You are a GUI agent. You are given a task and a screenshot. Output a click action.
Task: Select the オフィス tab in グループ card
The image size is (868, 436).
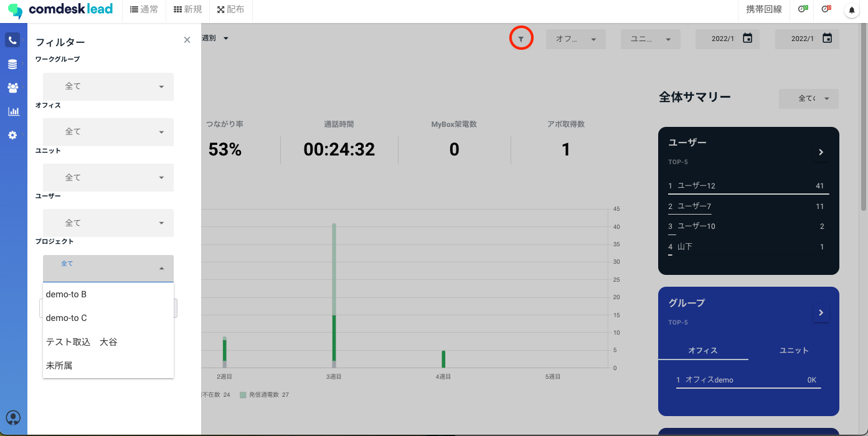tap(703, 351)
